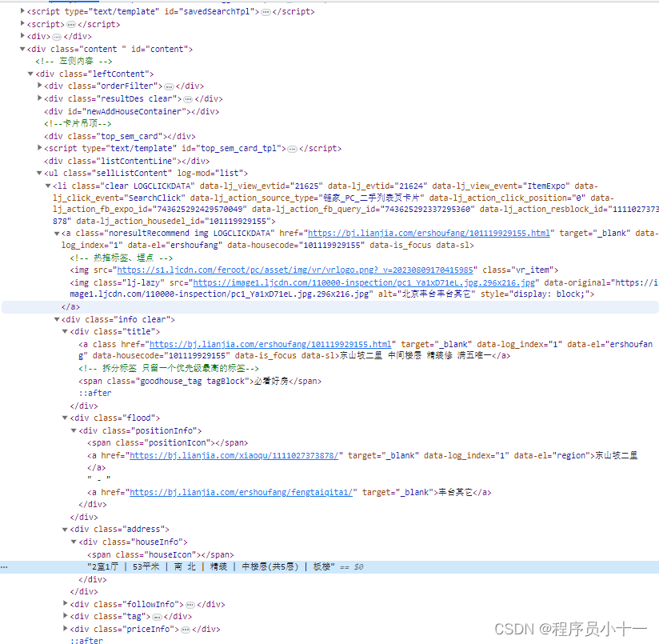Open the title anchor ershoufang href link
The width and height of the screenshot is (659, 644).
[x=270, y=344]
